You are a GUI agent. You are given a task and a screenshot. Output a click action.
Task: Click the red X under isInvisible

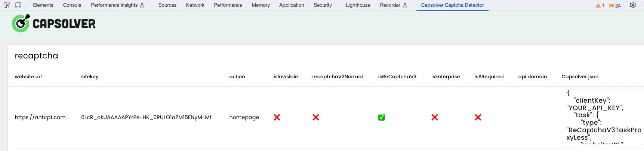[x=277, y=117]
